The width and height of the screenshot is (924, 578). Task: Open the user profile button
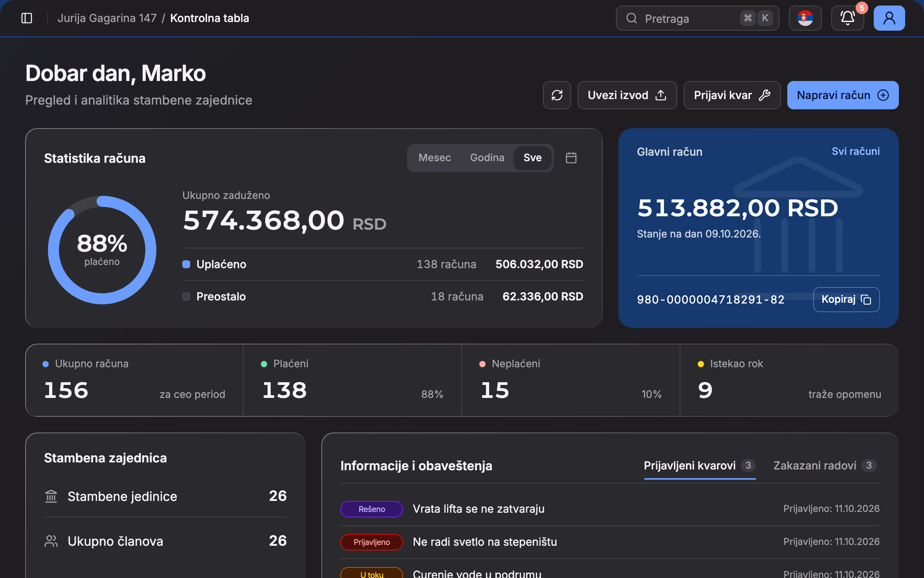coord(889,18)
